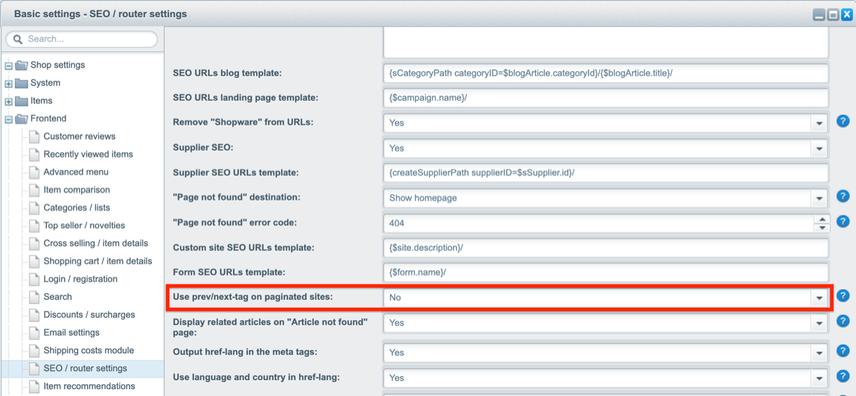
Task: Click the Frontend folder icon
Action: pyautogui.click(x=22, y=119)
